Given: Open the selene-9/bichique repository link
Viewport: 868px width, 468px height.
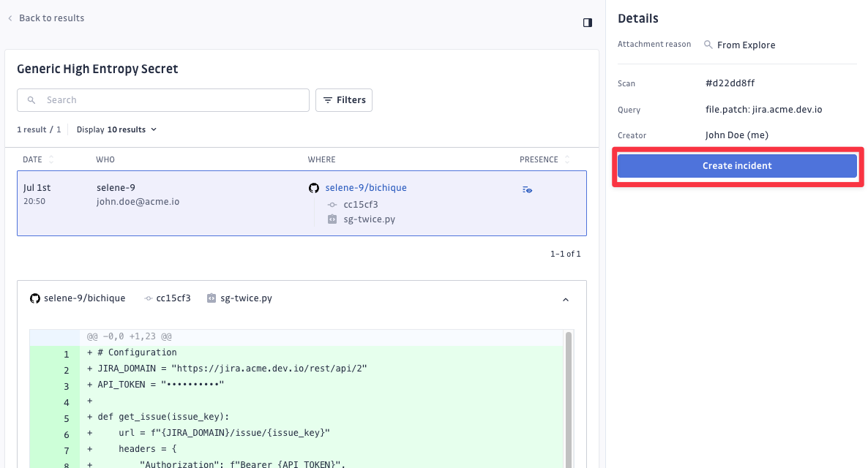Looking at the screenshot, I should coord(366,188).
